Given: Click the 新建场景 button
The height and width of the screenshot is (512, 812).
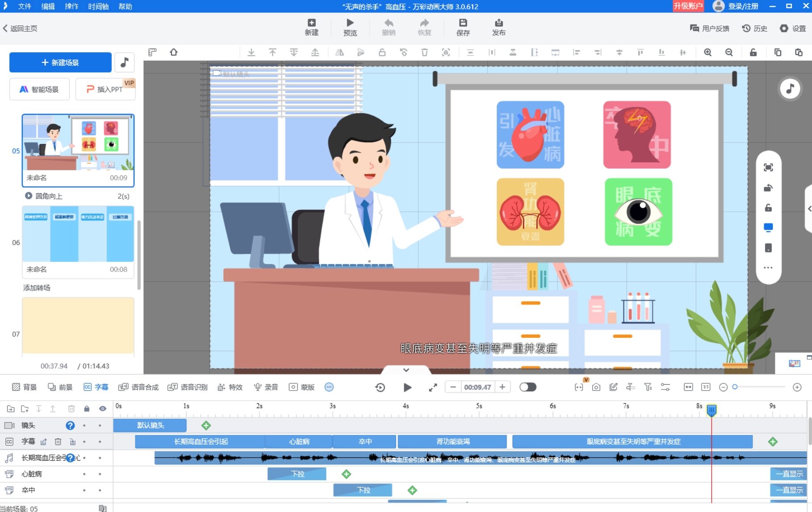Looking at the screenshot, I should pyautogui.click(x=60, y=63).
